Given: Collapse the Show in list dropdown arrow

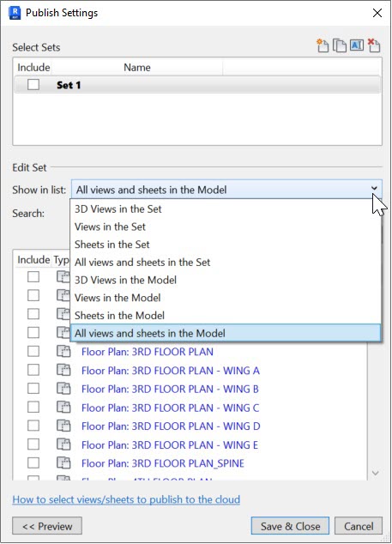Looking at the screenshot, I should coord(374,189).
